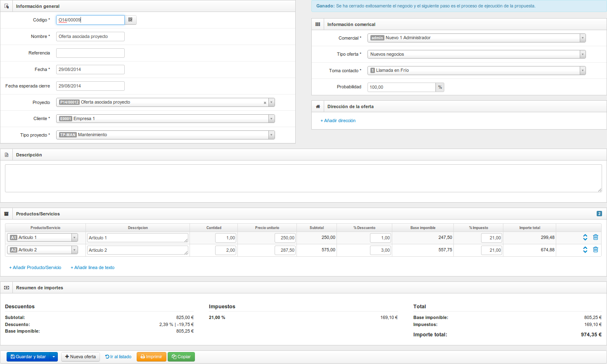This screenshot has width=607, height=364.
Task: Click the Fecha esperada cierre date field
Action: [90, 86]
